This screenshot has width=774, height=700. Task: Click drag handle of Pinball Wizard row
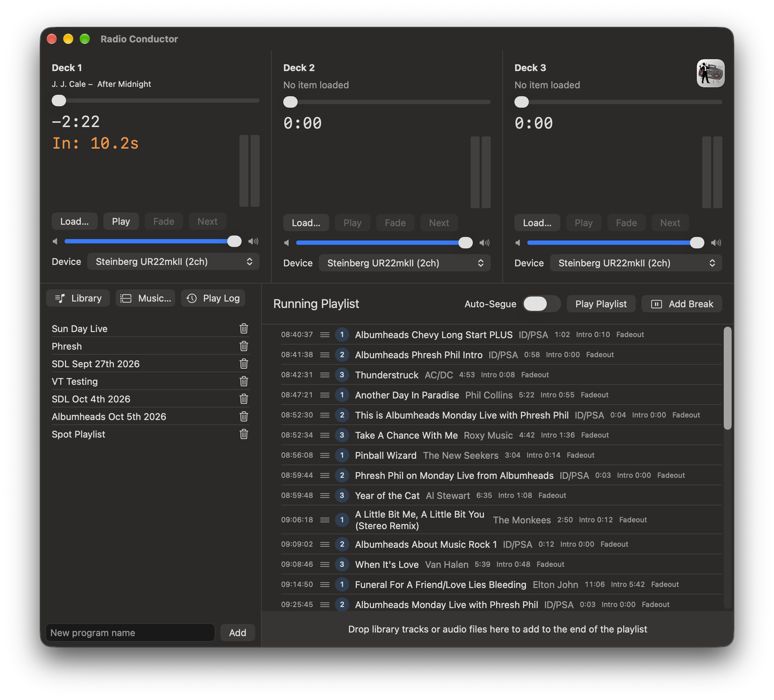(325, 456)
